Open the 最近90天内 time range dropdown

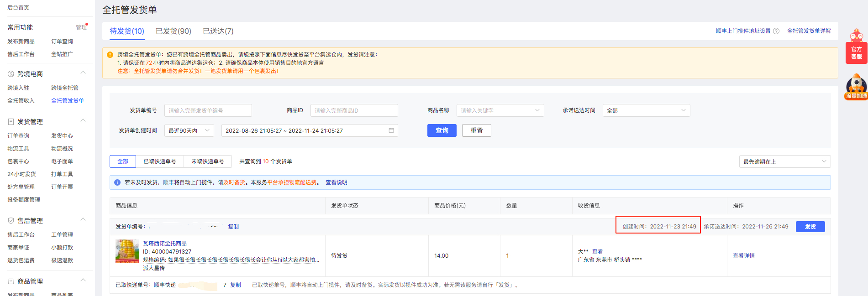click(189, 130)
